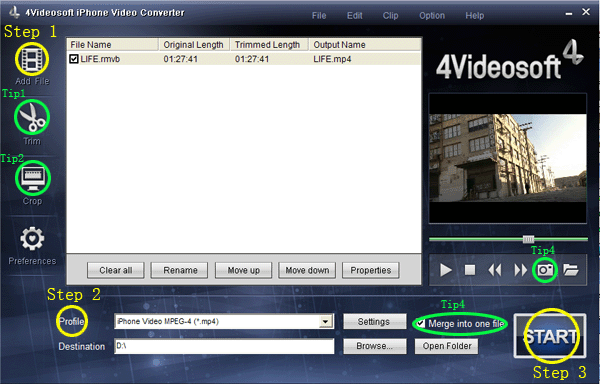
Task: Click the preview seek slider handle
Action: click(x=528, y=239)
